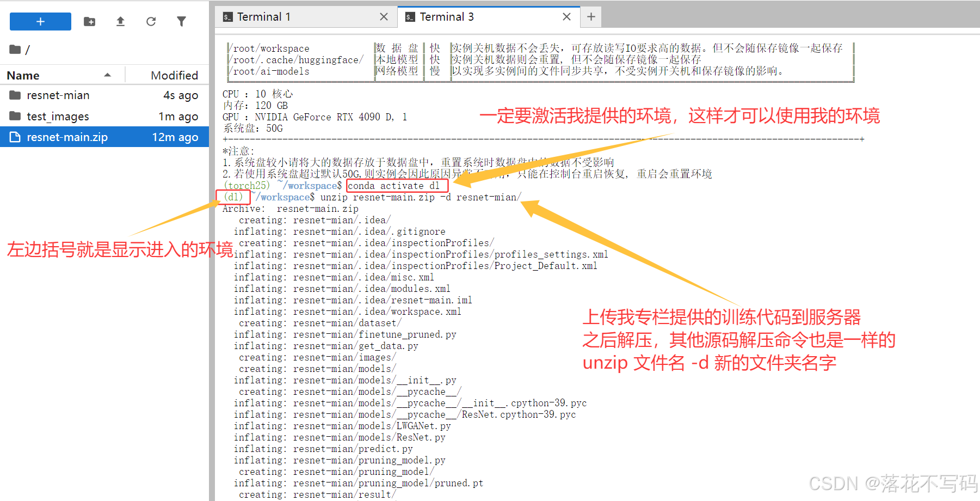Click the file icon of resnet-main.zip
Viewport: 980px width, 501px height.
[x=15, y=137]
